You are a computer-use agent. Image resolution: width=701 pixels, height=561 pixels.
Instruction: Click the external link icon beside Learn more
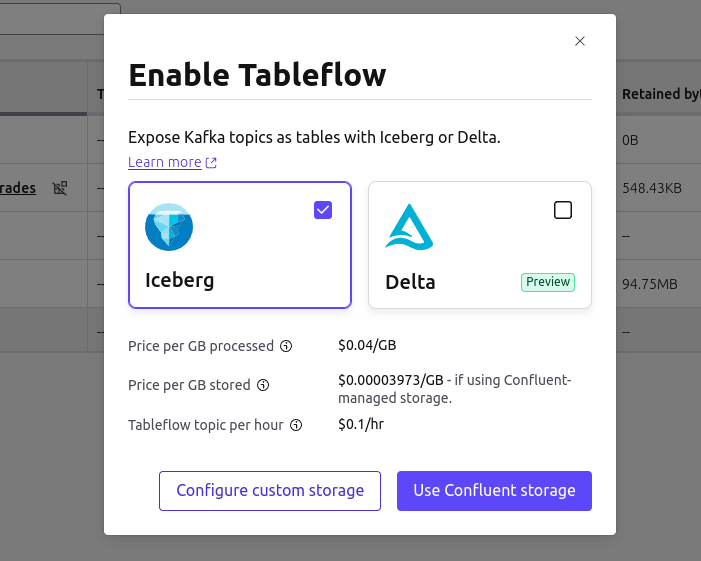click(211, 163)
